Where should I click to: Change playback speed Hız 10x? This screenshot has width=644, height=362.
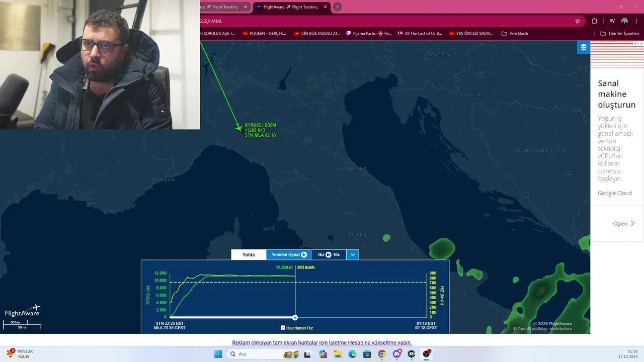(329, 254)
